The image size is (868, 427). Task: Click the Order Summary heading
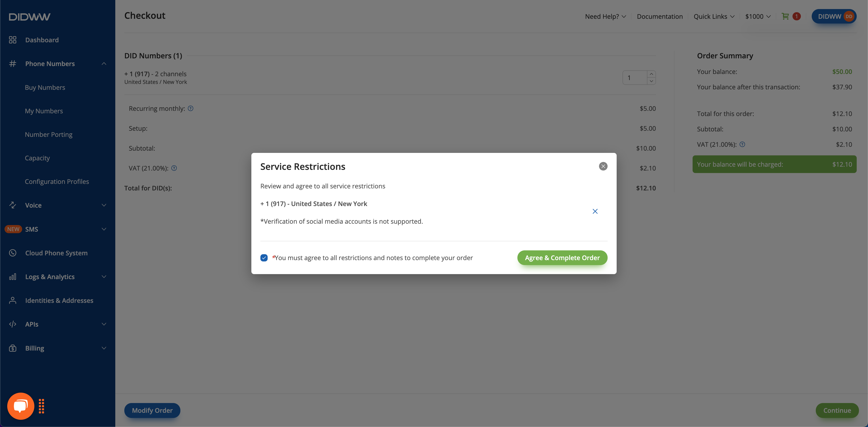tap(725, 56)
